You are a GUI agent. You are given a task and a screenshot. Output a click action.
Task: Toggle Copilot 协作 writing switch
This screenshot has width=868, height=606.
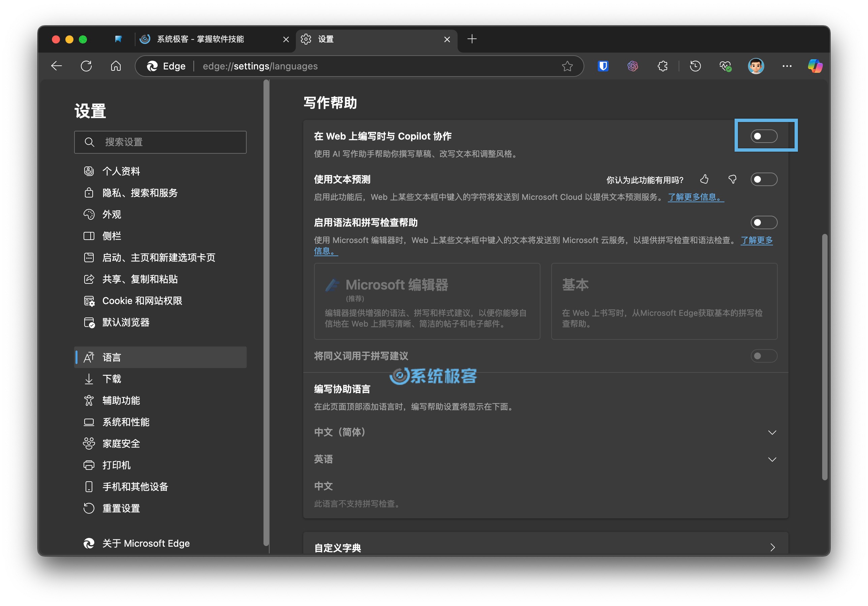764,136
